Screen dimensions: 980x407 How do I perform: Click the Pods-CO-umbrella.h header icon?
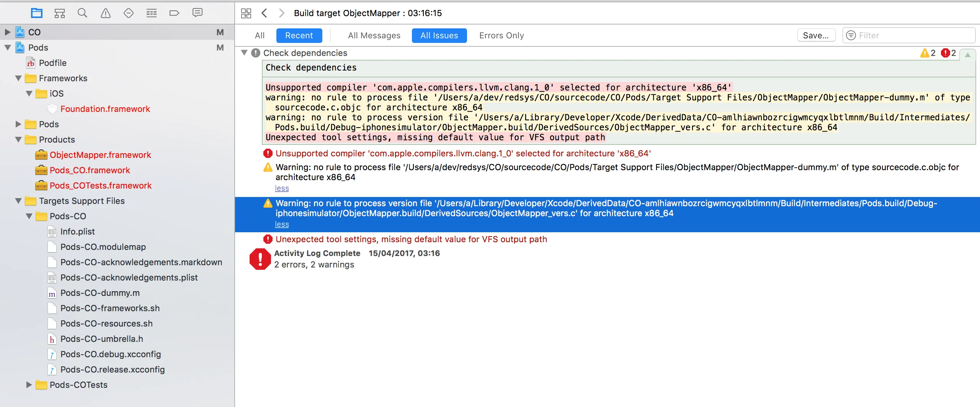pos(52,339)
